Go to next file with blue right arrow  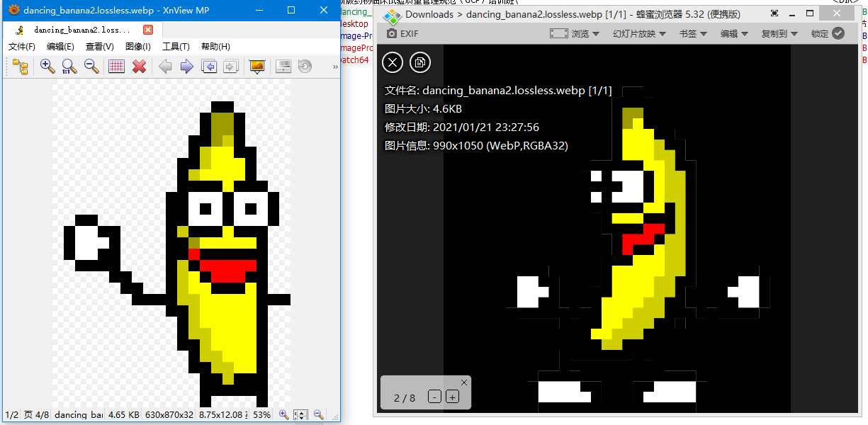(187, 67)
